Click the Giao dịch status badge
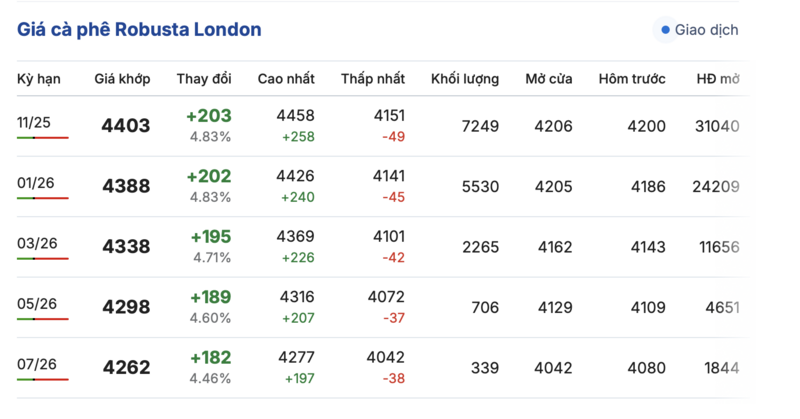 [699, 30]
